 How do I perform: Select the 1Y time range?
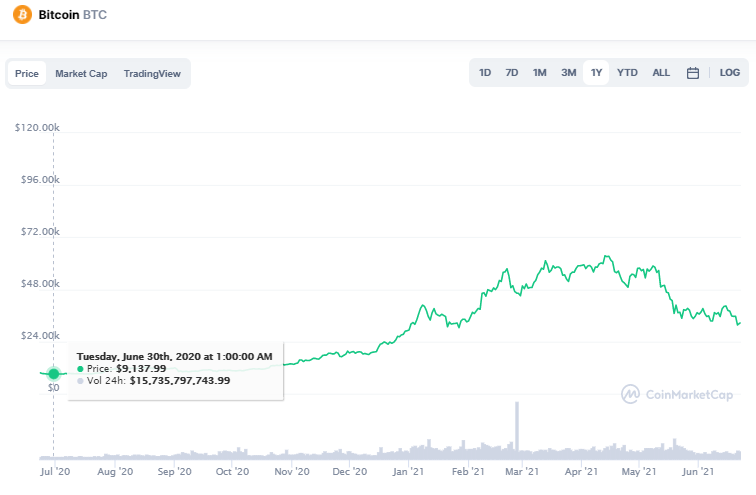point(596,73)
